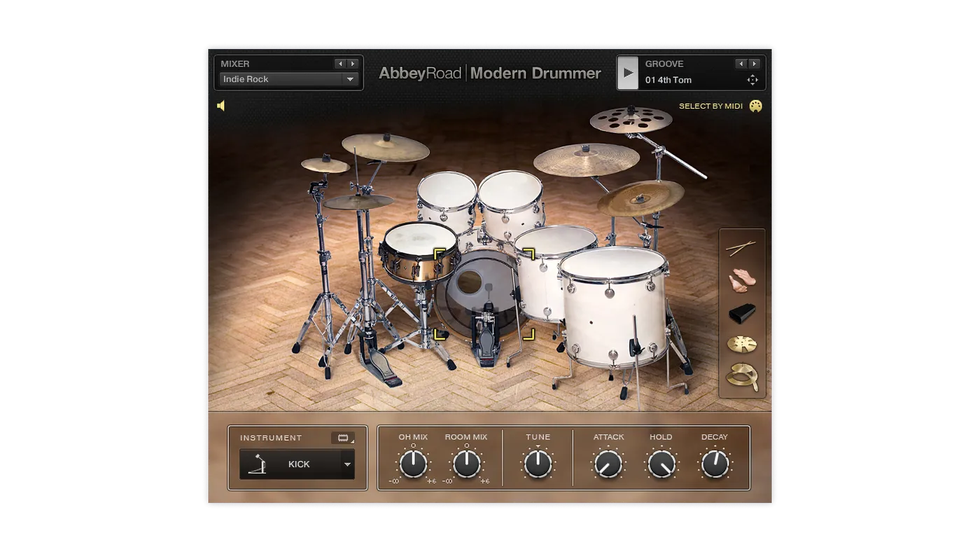Select the large left crash cymbal
980x552 pixels.
[386, 147]
